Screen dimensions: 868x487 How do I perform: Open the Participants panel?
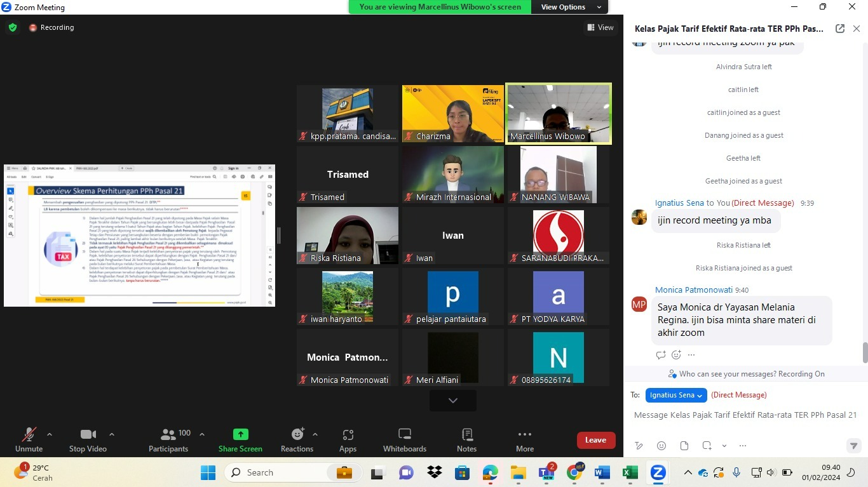[168, 439]
